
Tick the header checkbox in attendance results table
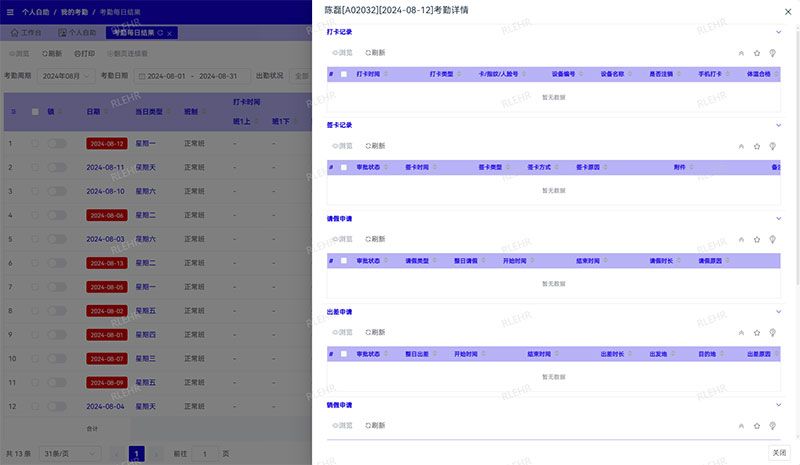(x=35, y=112)
